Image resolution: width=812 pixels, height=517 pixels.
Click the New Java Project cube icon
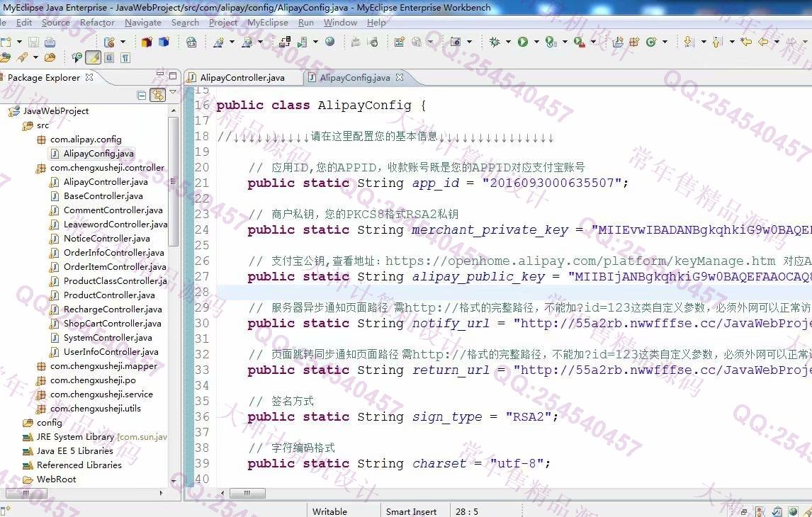click(x=147, y=42)
